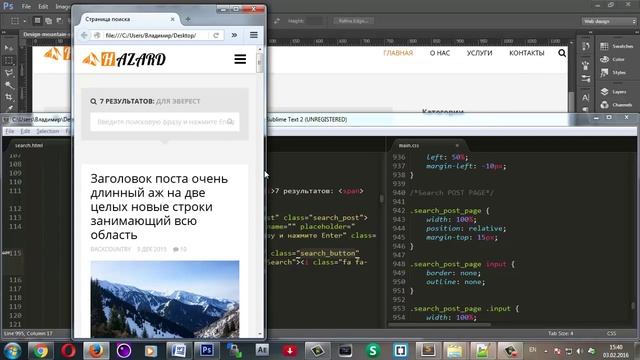Open Photoshop Edit menu
This screenshot has height=360, width=640.
(x=43, y=7)
